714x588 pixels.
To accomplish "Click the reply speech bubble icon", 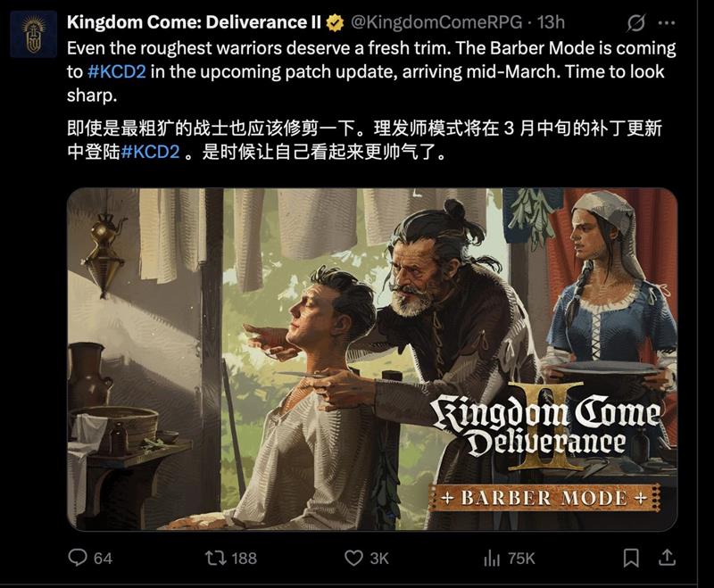I will 78,558.
